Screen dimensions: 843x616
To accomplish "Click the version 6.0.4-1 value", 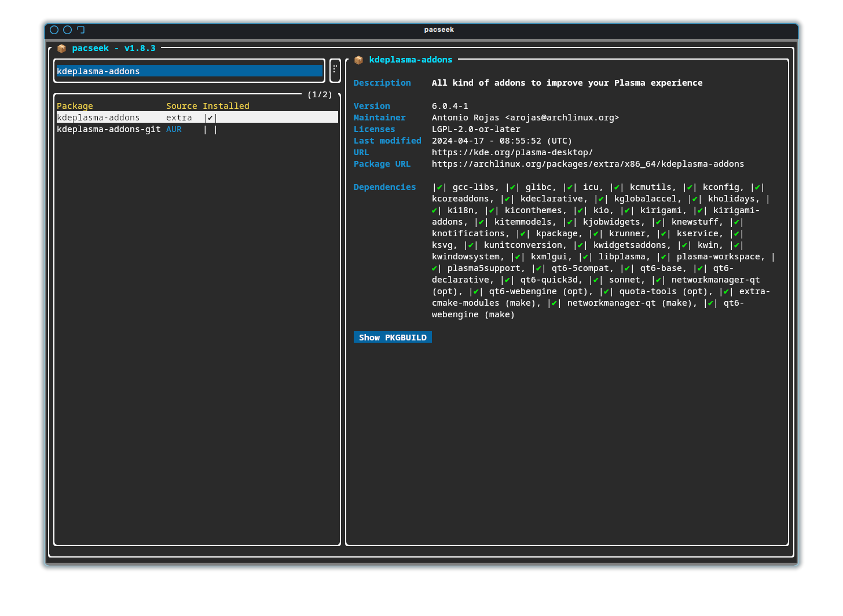I will (x=450, y=106).
